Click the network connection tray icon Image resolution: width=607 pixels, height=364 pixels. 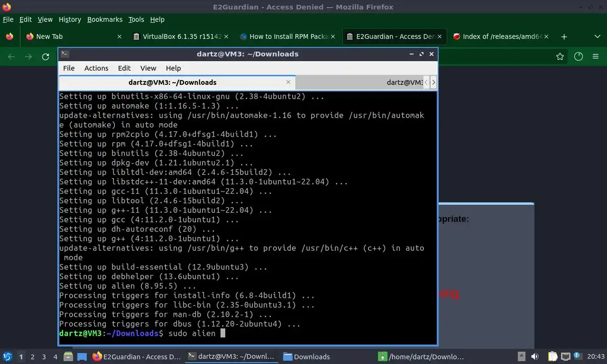[565, 356]
